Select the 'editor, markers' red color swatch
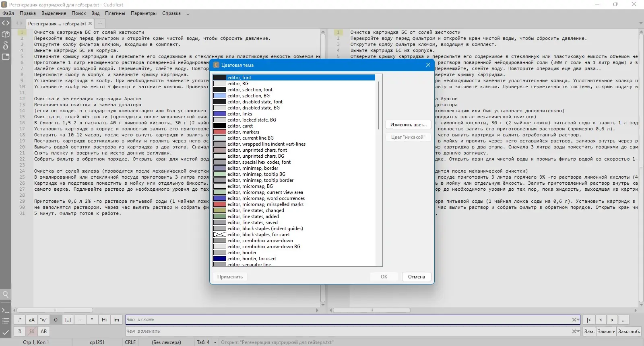Image resolution: width=644 pixels, height=346 pixels. click(220, 132)
